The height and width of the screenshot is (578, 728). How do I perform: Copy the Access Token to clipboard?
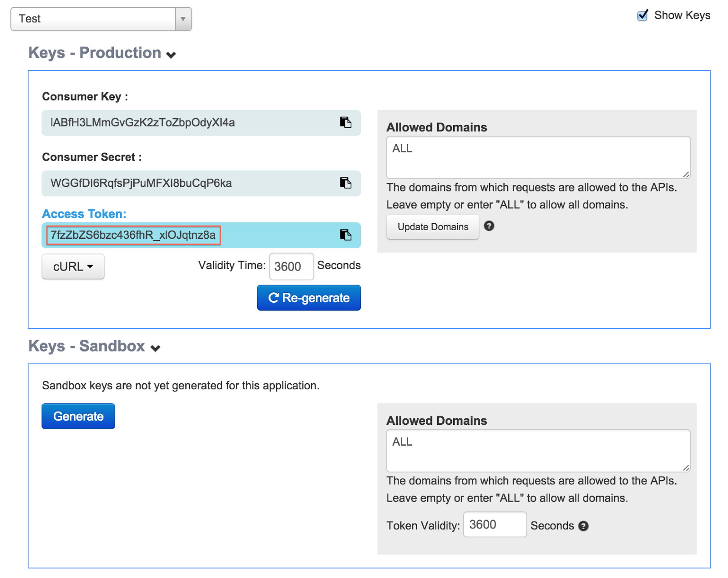click(x=345, y=235)
